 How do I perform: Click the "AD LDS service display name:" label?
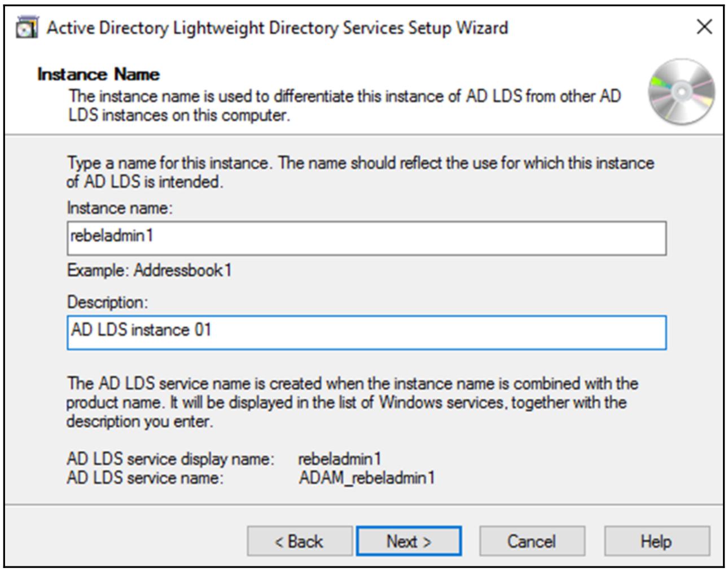coord(170,459)
